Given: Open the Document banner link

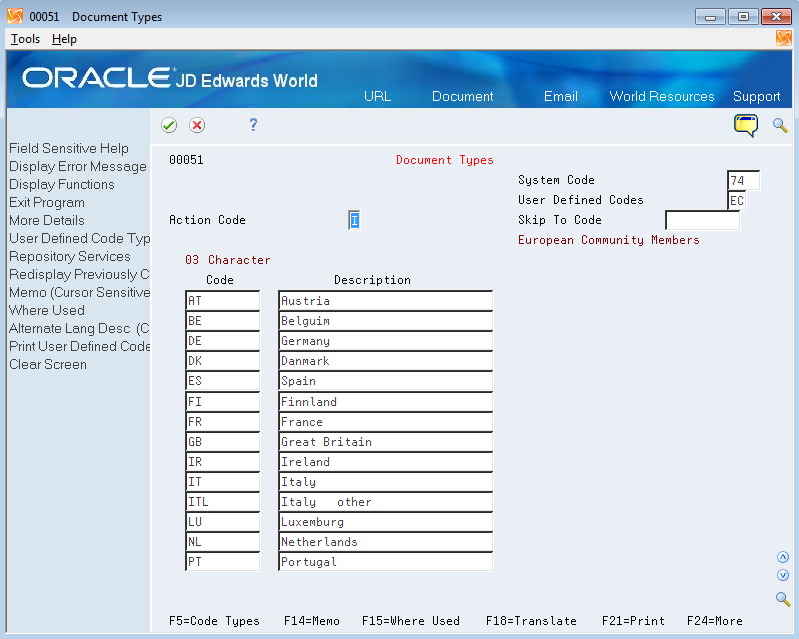Looking at the screenshot, I should coord(462,96).
